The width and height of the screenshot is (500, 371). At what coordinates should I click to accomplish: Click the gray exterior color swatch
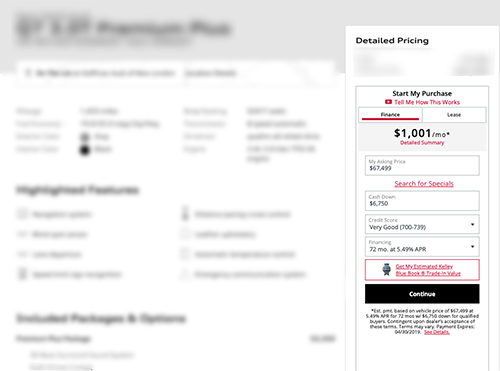pyautogui.click(x=85, y=137)
